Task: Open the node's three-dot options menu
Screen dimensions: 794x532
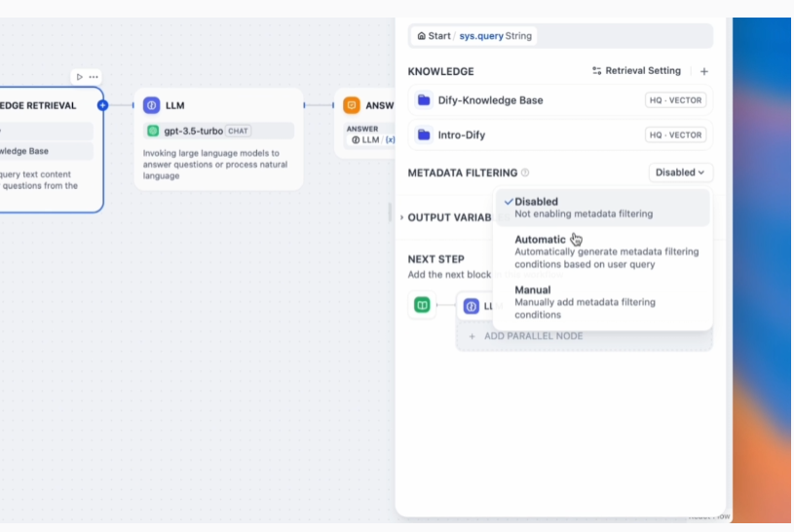Action: tap(94, 77)
